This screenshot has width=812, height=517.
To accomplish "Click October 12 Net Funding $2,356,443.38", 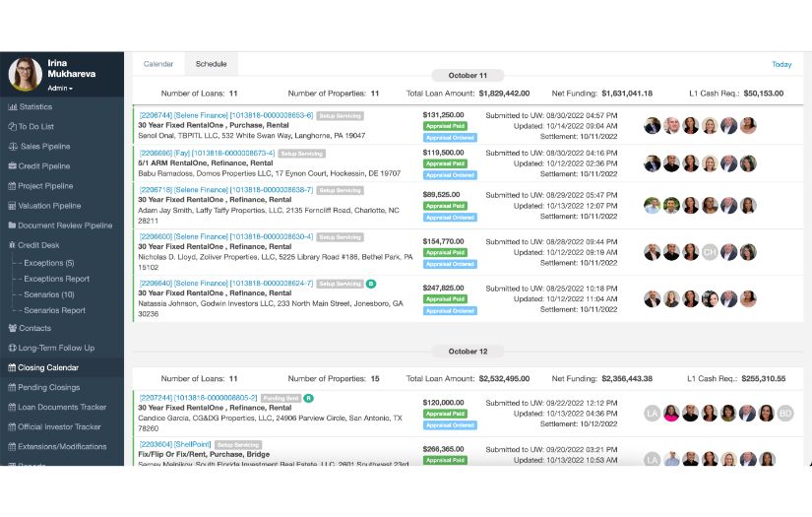I will (627, 379).
